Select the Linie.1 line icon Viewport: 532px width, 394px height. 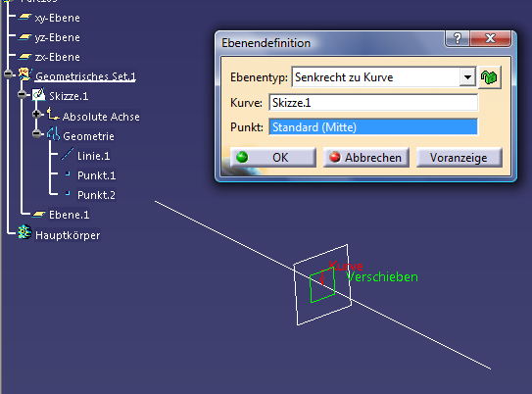[x=68, y=155]
